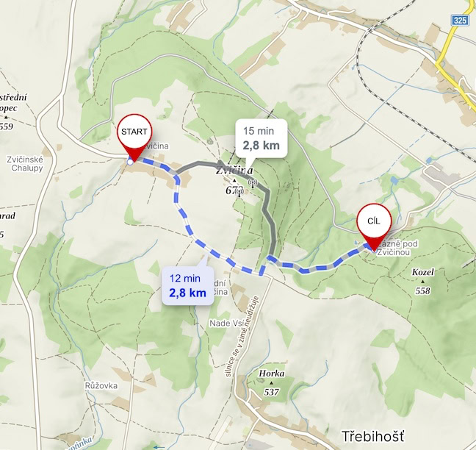The width and height of the screenshot is (476, 450).
Task: Click the Zvičinské Chalupy place label
Action: [25, 164]
